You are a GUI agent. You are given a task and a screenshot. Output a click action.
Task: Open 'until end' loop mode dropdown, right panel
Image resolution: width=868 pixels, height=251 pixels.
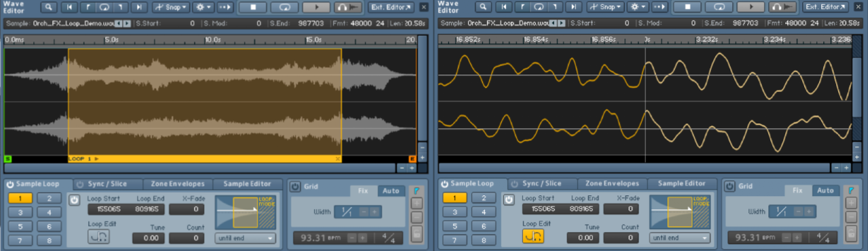680,238
